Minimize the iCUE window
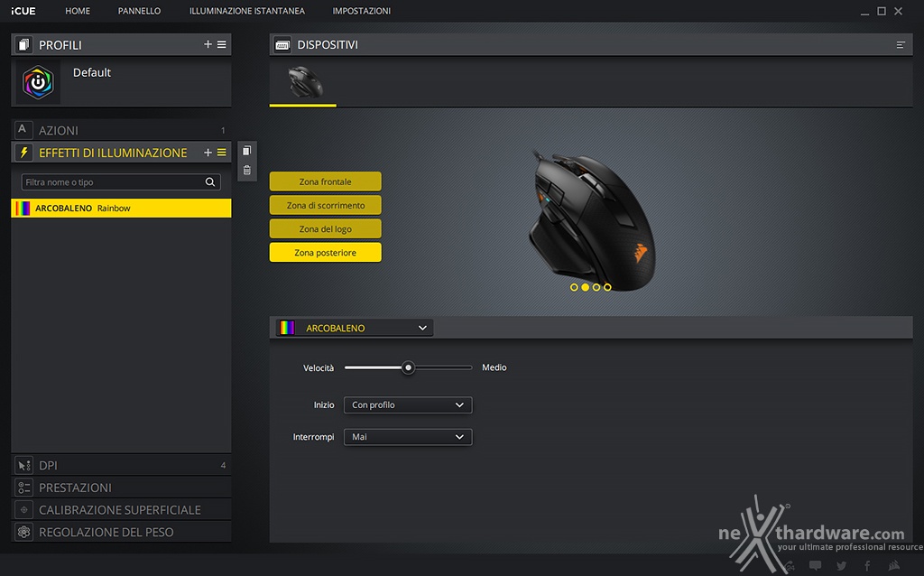This screenshot has height=576, width=924. 864,12
